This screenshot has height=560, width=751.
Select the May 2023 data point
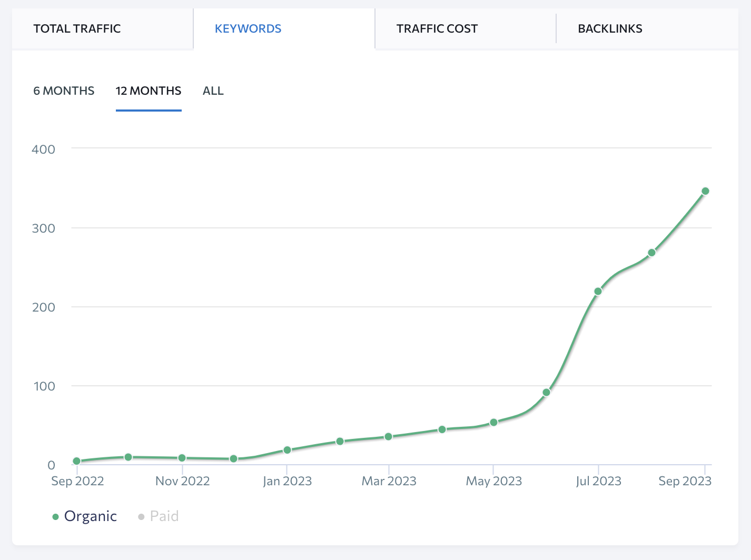pos(493,422)
